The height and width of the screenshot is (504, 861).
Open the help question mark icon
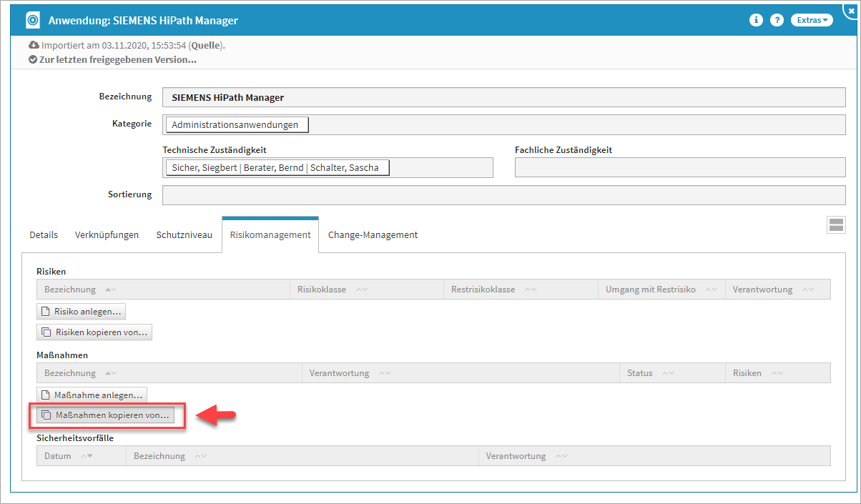[x=777, y=21]
